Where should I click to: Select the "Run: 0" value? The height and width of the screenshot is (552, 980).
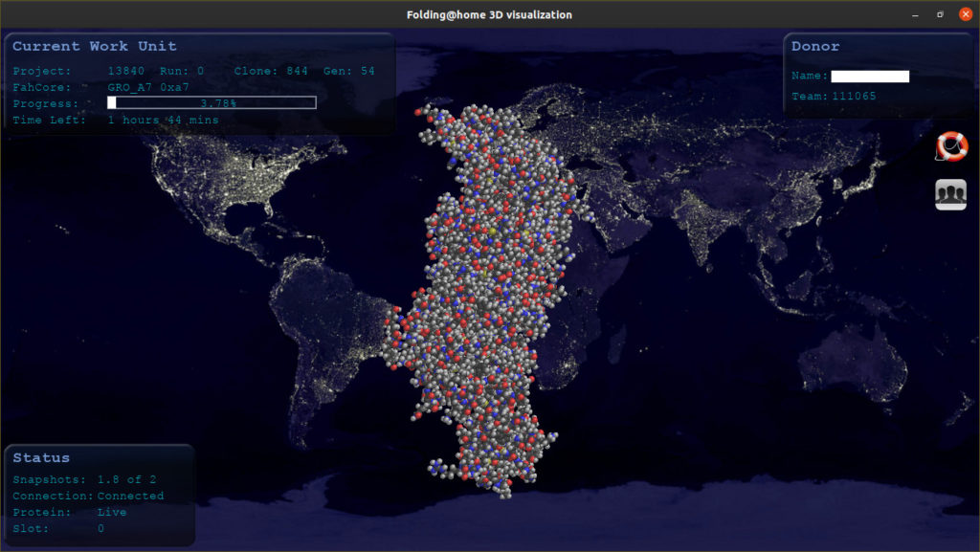pyautogui.click(x=182, y=71)
